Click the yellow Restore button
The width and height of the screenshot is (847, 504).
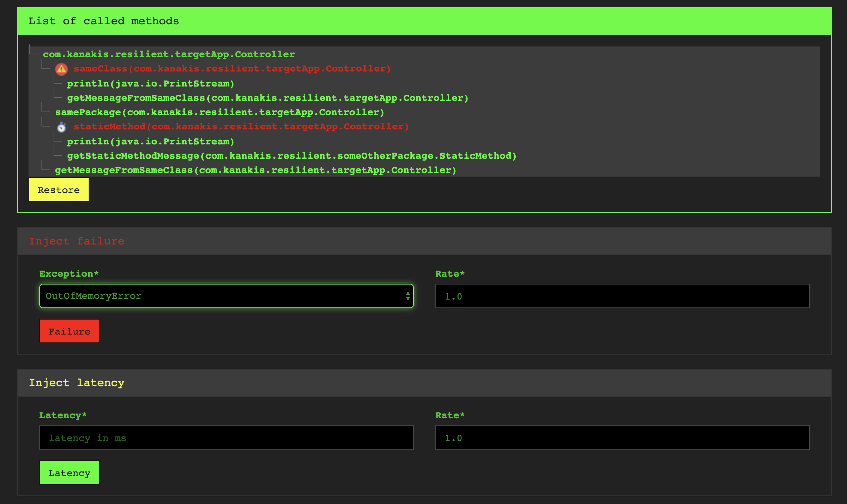(x=59, y=190)
